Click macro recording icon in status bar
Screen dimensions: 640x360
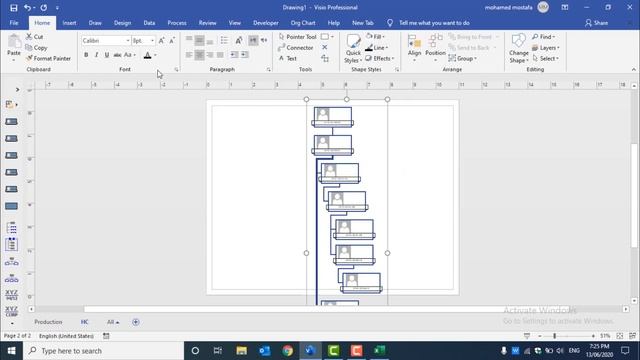106,336
